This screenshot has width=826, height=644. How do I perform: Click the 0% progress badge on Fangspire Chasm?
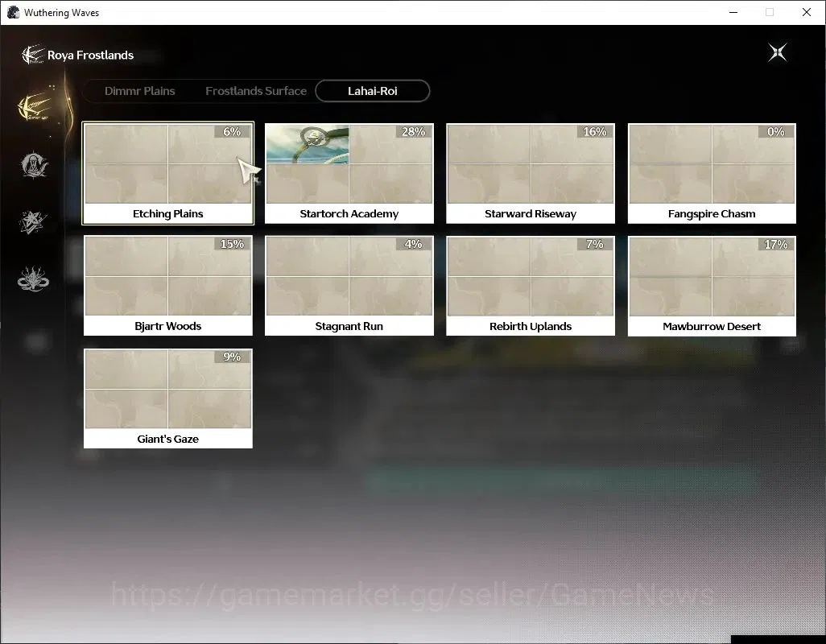[776, 132]
